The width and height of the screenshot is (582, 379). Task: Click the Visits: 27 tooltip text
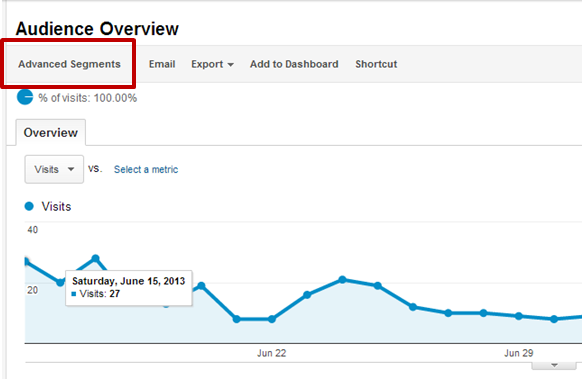click(99, 294)
